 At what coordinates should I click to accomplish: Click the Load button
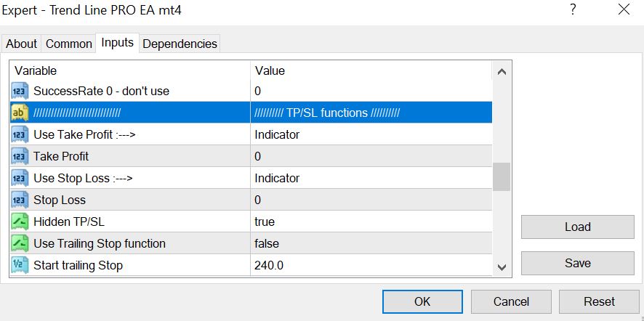[577, 227]
